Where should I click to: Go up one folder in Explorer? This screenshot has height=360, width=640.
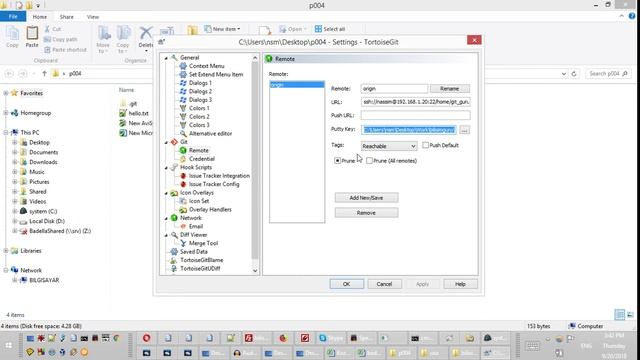(x=44, y=73)
